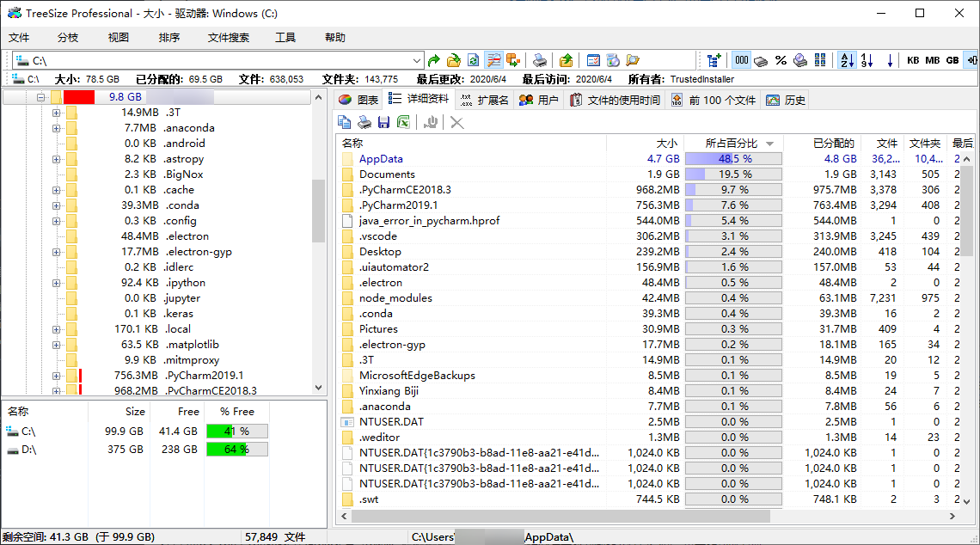Image resolution: width=980 pixels, height=545 pixels.
Task: Export list to Excel icon
Action: point(404,123)
